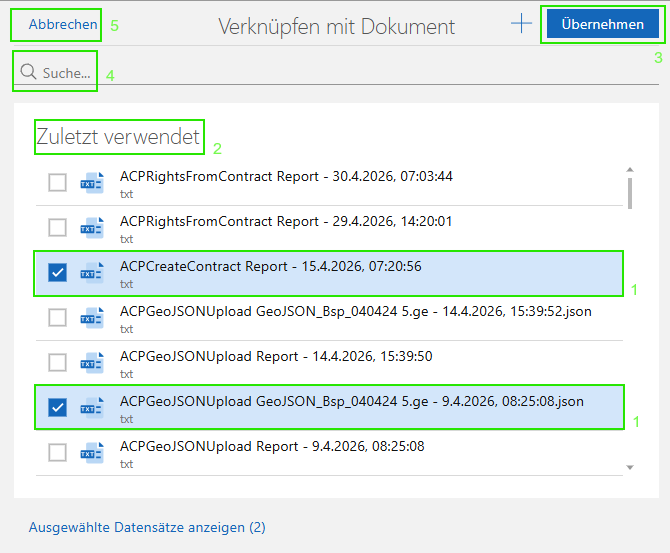Enable checkbox of ACPGeoJSONUpload Report 9.4.2026

click(57, 452)
